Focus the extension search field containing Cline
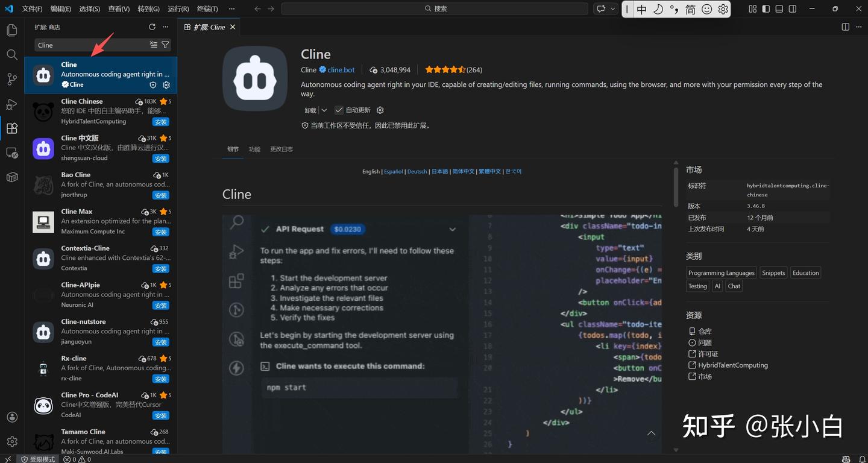868x463 pixels. [x=92, y=45]
